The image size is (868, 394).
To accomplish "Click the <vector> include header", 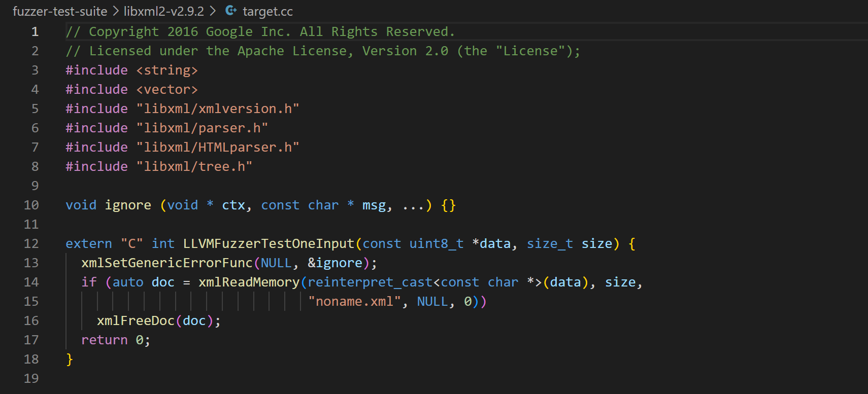I will tap(167, 90).
